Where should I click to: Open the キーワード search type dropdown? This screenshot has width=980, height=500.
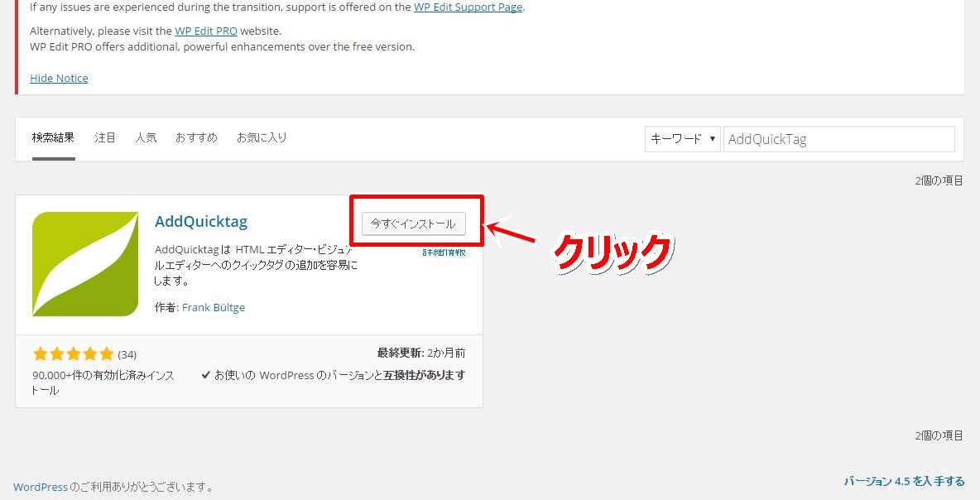(683, 139)
